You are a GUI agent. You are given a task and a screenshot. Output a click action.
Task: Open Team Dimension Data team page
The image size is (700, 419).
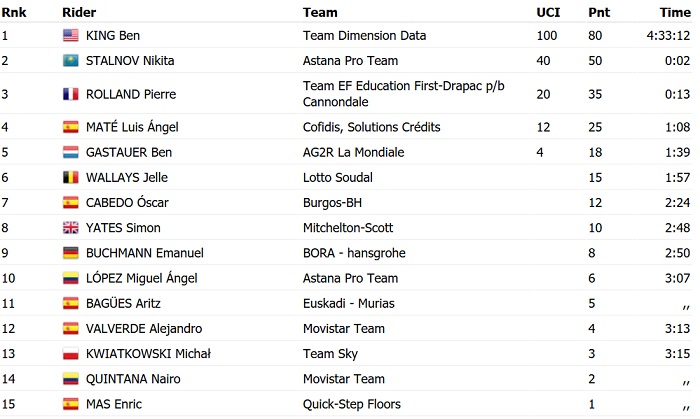tap(364, 36)
